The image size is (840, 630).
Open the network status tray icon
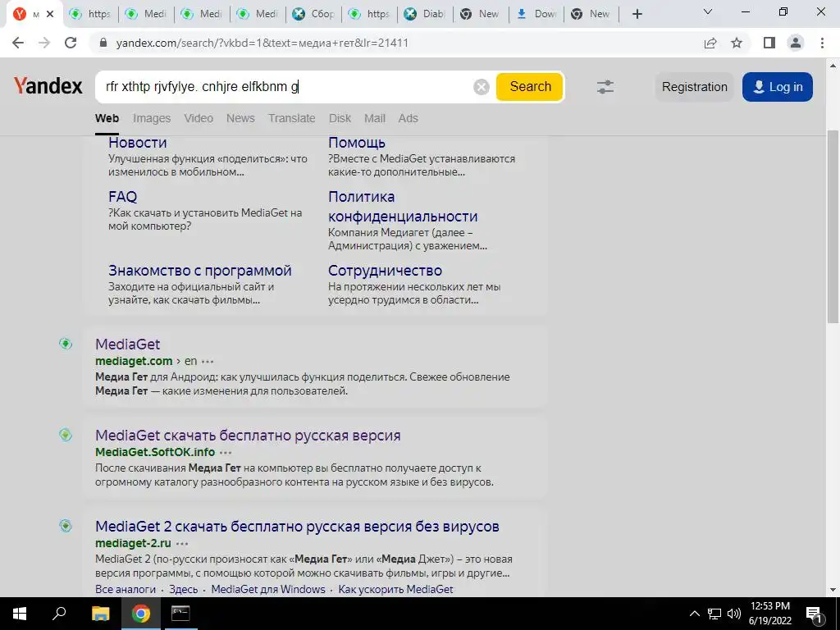click(714, 614)
